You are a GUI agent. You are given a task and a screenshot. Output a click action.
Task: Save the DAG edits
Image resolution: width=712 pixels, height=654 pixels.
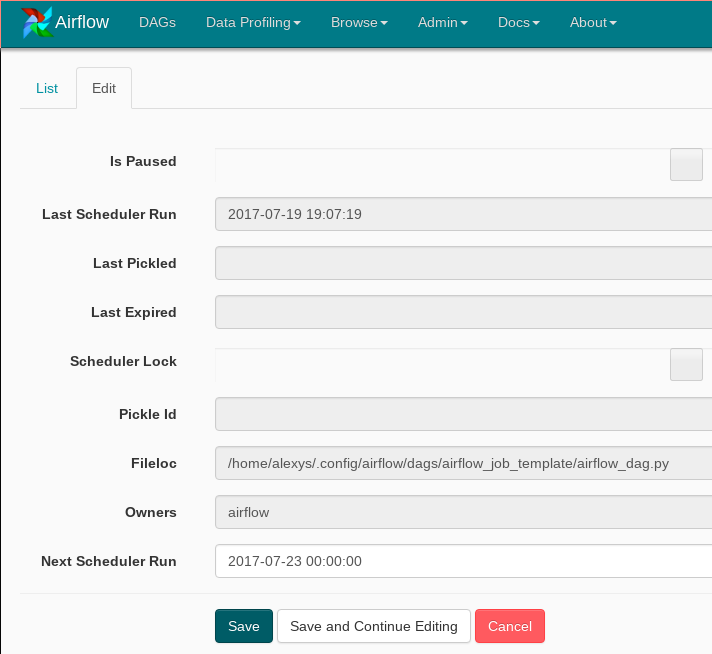(x=244, y=626)
